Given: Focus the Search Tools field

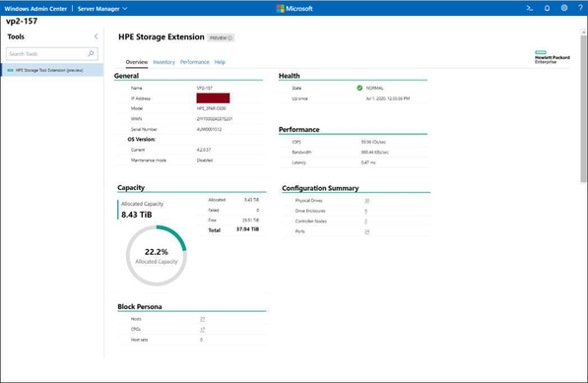Looking at the screenshot, I should (52, 54).
